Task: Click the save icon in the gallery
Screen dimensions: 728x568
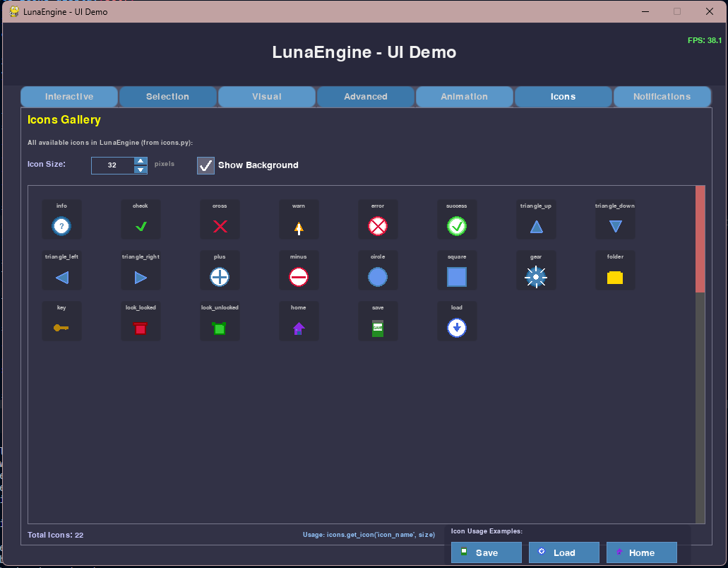Action: 378,328
